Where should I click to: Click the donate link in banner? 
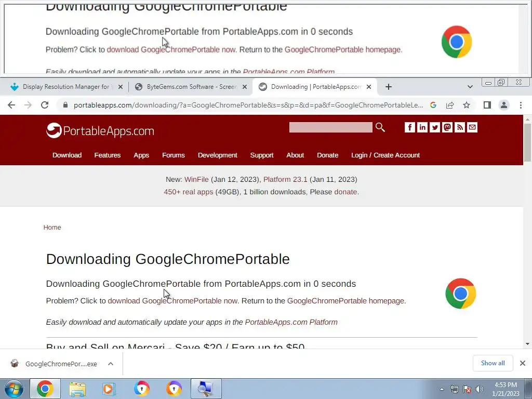click(x=345, y=192)
